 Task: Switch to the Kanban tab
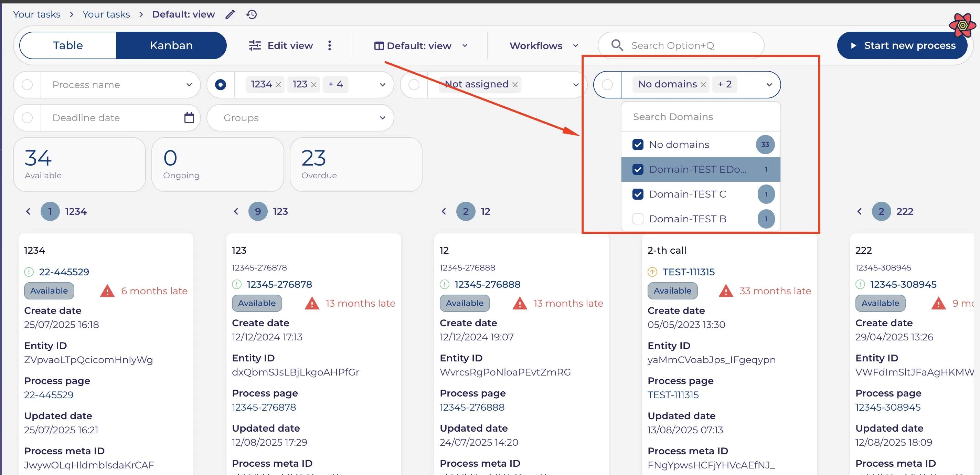(x=171, y=45)
